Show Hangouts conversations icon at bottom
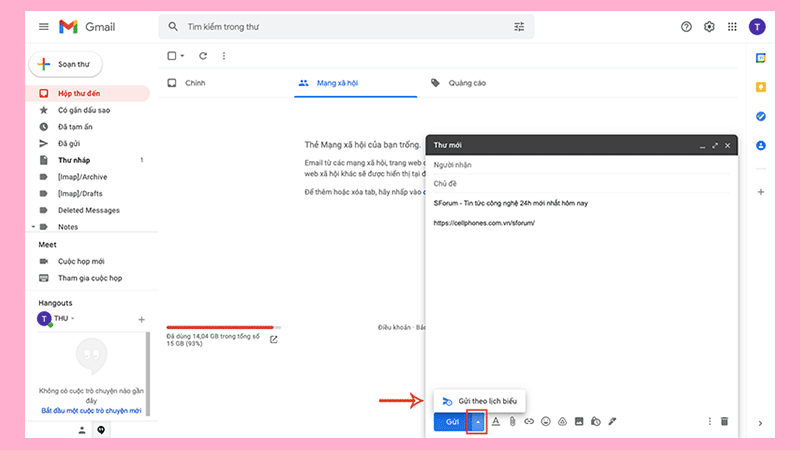The image size is (800, 450). [x=101, y=430]
